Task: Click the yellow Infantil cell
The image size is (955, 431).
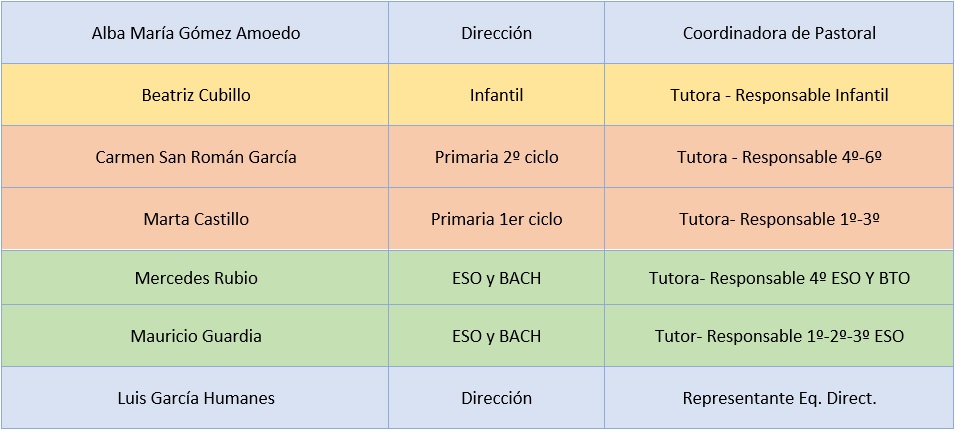Action: pyautogui.click(x=496, y=95)
